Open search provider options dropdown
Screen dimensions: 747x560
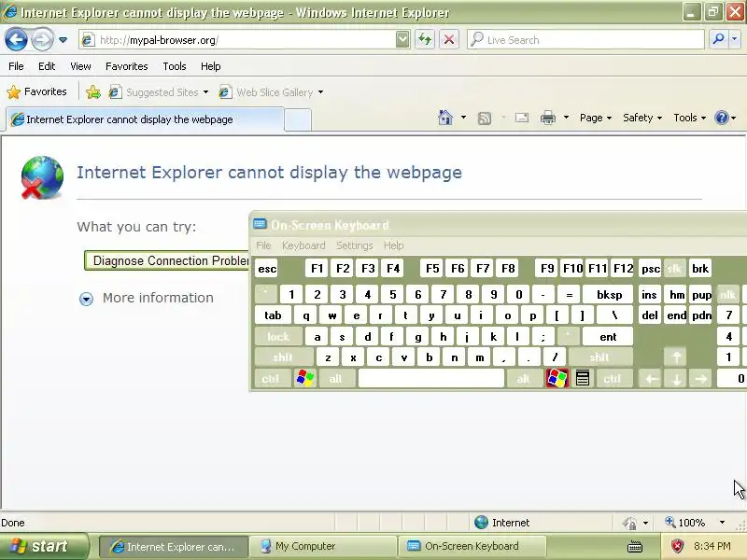(x=734, y=39)
